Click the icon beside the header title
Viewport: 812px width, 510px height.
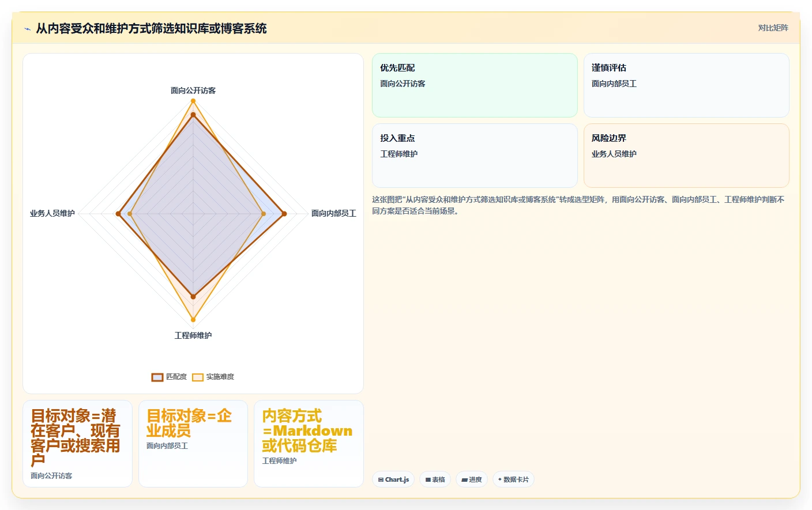coord(27,29)
